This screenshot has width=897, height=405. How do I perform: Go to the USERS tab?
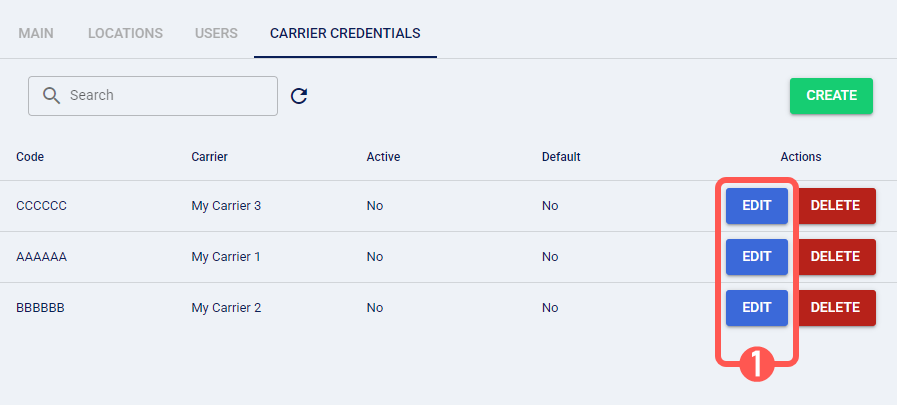coord(216,33)
